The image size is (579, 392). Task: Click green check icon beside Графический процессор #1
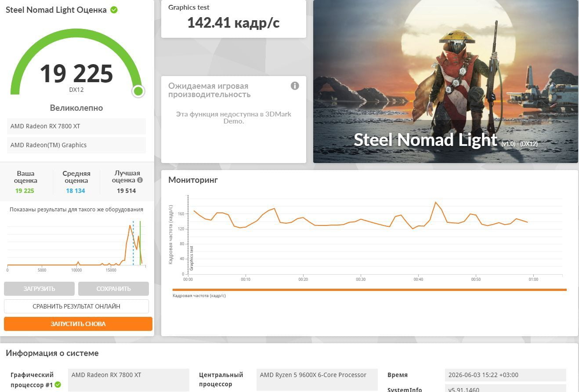[58, 385]
